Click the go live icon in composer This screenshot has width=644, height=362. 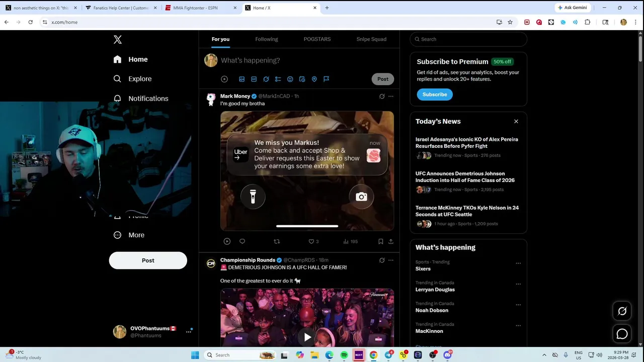(224, 79)
